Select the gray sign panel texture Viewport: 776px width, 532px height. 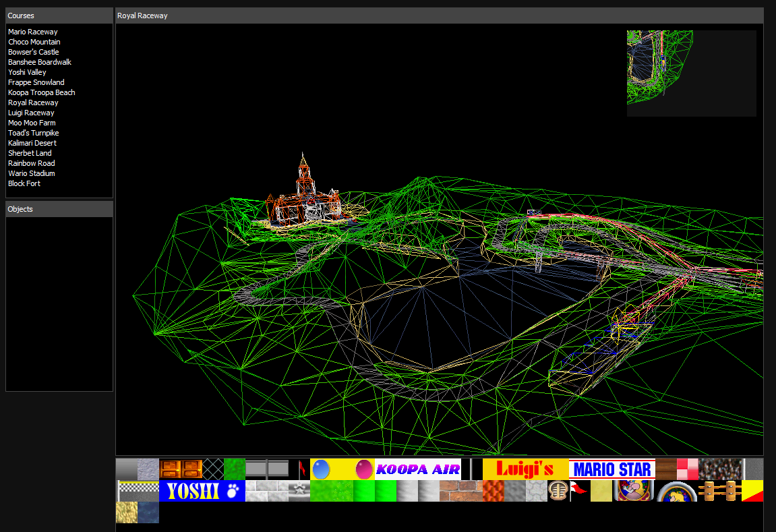point(267,469)
